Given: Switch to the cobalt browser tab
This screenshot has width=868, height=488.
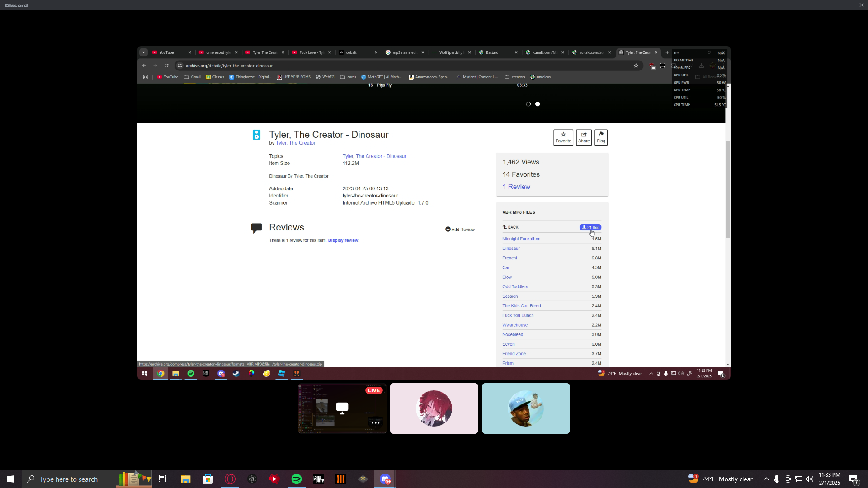Looking at the screenshot, I should (x=351, y=52).
